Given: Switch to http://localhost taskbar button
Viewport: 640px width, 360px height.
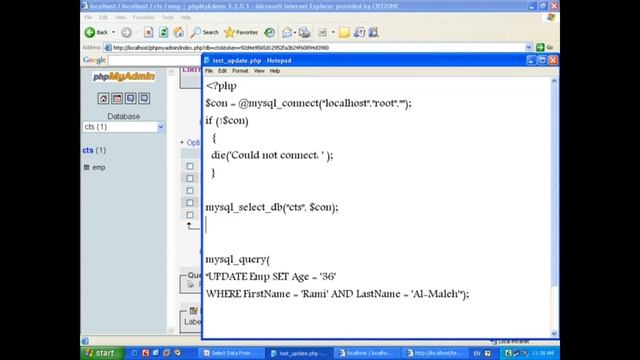Looking at the screenshot, I should pyautogui.click(x=434, y=353).
